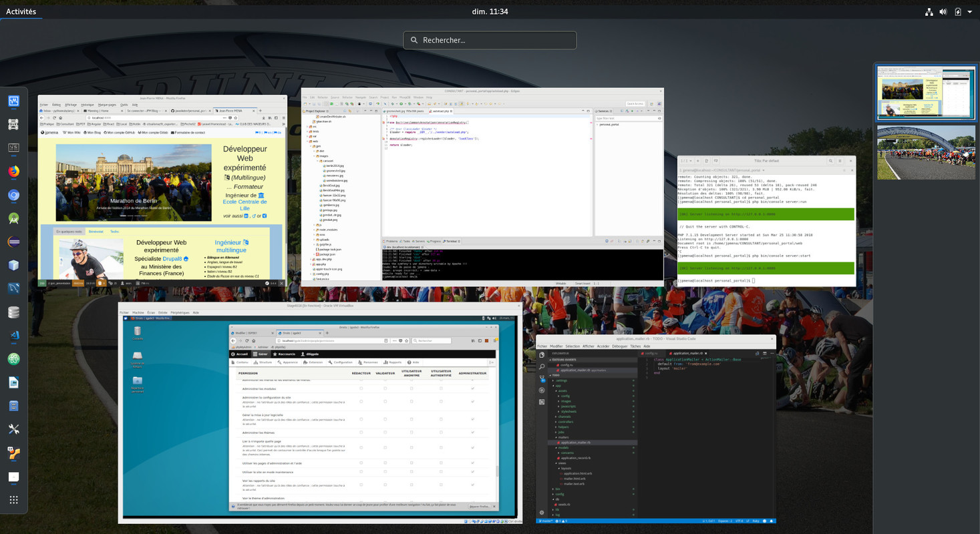Open Périphériques menu in VirtualBox
This screenshot has width=980, height=534.
(180, 312)
